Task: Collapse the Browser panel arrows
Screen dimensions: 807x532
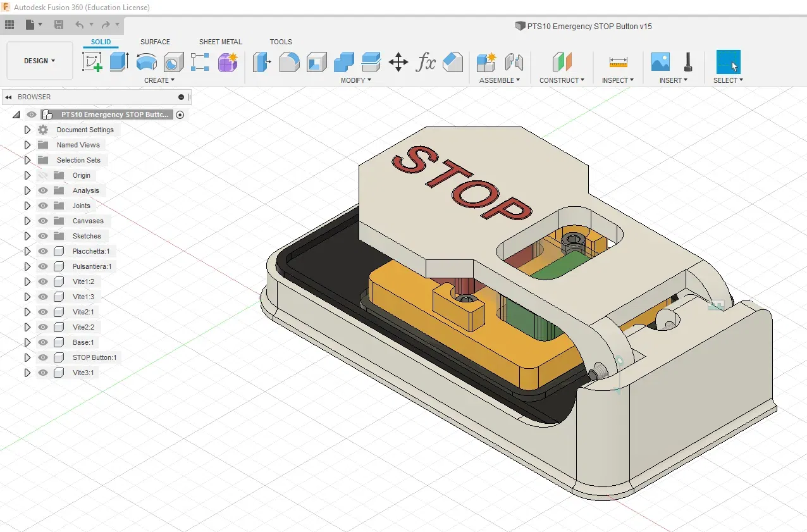Action: pyautogui.click(x=9, y=97)
